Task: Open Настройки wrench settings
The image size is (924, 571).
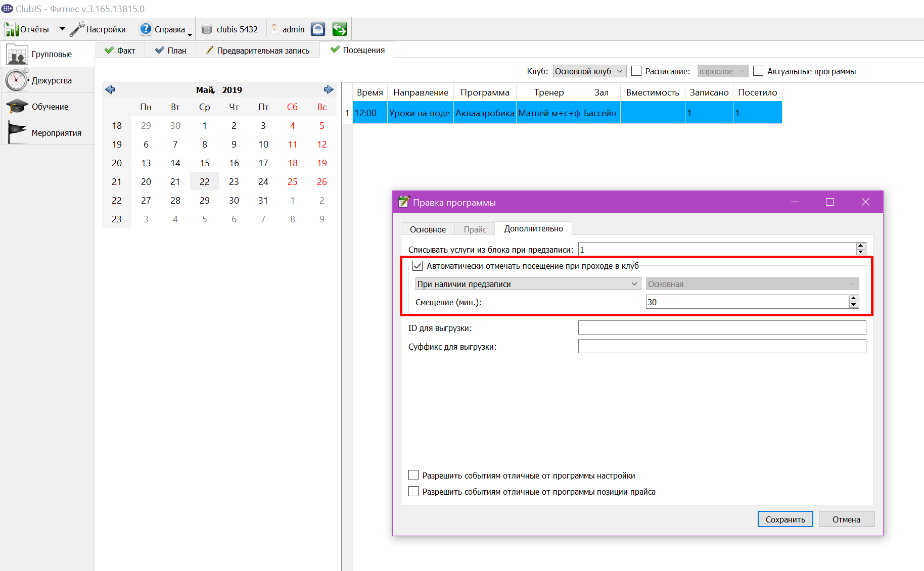Action: 77,29
